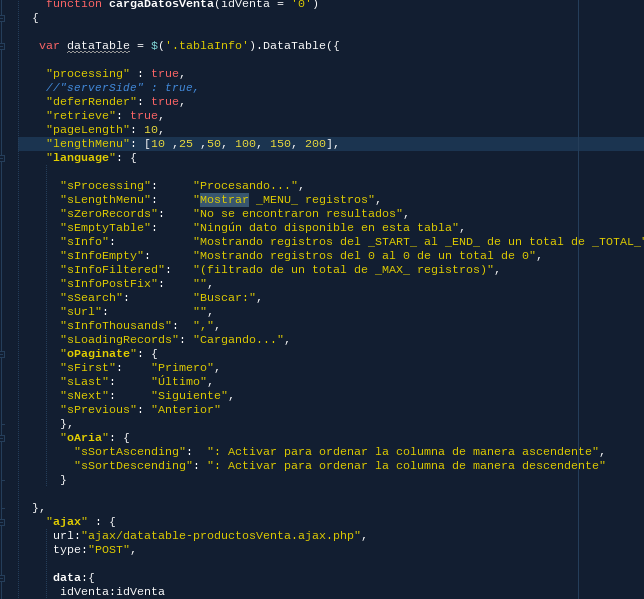Screen dimensions: 644x599
Task: Click the datatable-productosVenta.ajax.php url string
Action: coord(220,536)
